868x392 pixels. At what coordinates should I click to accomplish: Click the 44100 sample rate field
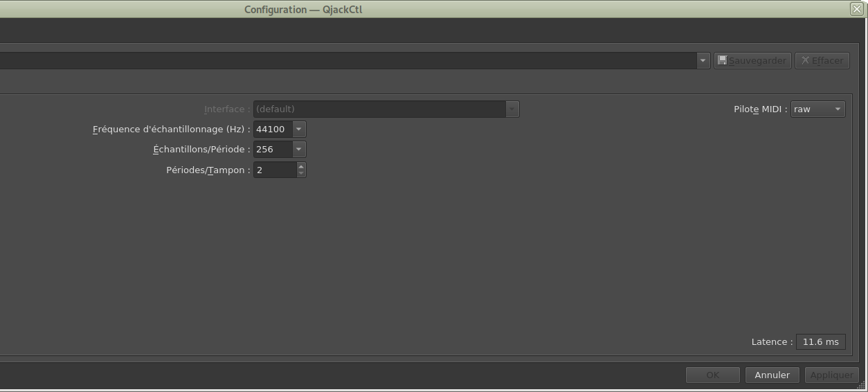(273, 130)
